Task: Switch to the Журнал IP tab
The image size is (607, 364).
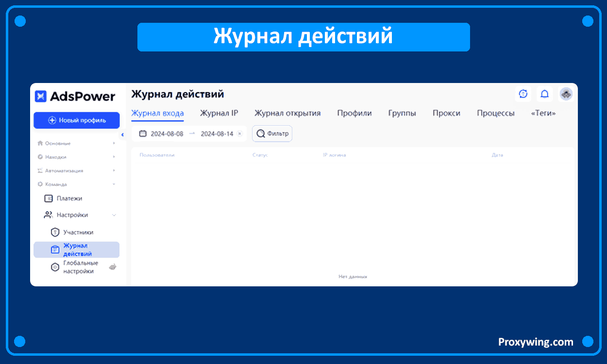Action: pyautogui.click(x=219, y=113)
